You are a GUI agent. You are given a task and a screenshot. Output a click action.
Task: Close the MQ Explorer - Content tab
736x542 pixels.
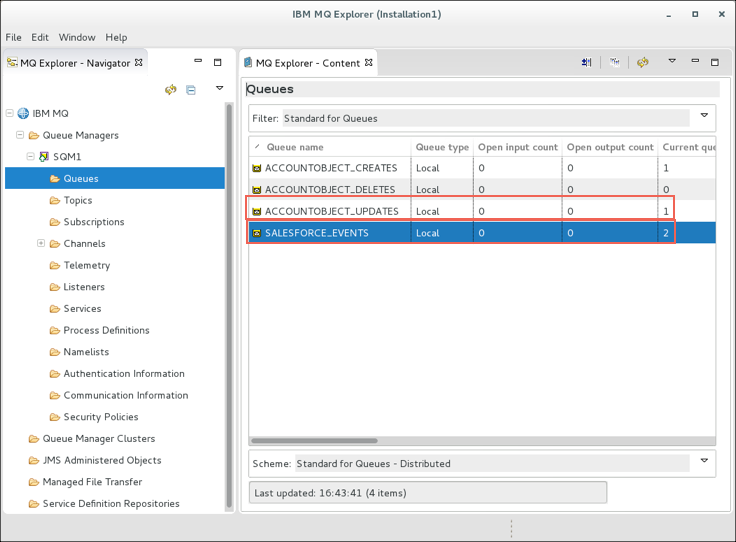(x=368, y=62)
